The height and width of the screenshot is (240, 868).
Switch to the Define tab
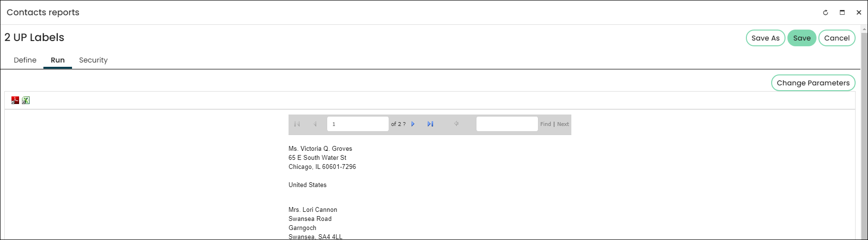(25, 60)
